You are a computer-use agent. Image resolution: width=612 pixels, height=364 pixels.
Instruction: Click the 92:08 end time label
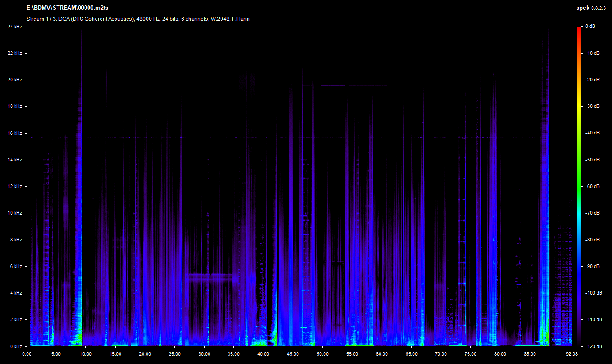tap(572, 354)
